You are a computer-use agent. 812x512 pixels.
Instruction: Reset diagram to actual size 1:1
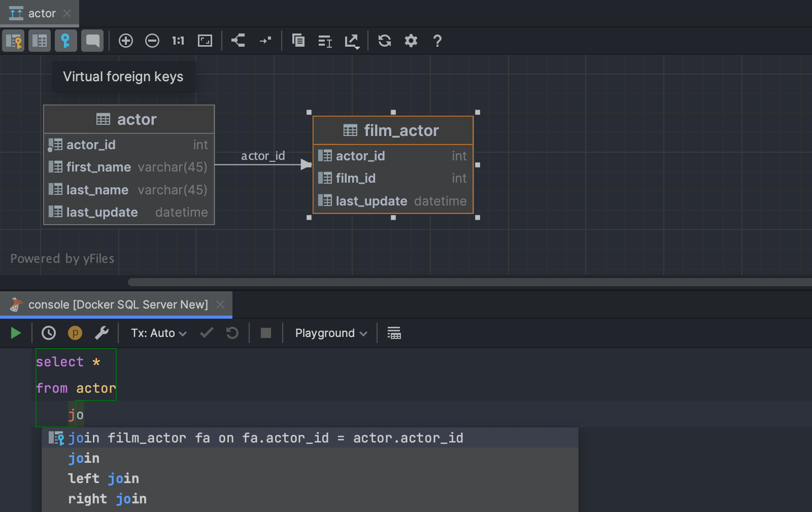click(178, 41)
